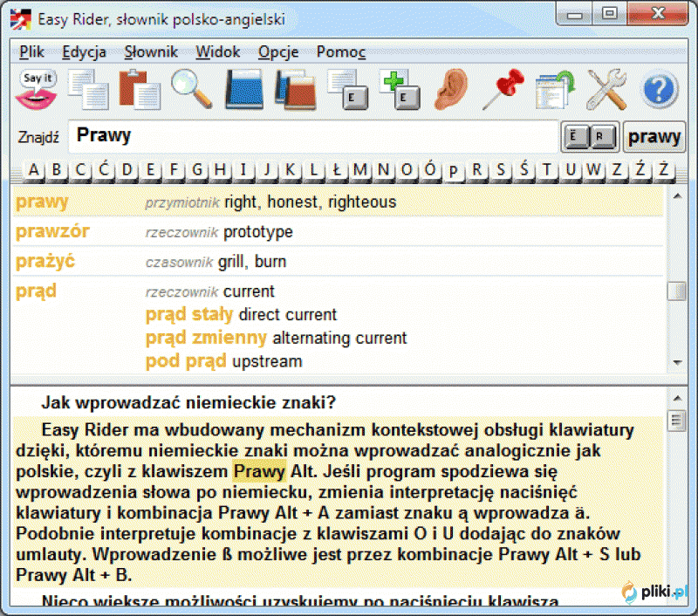This screenshot has width=698, height=616.
Task: Select letter F in the alphabet bar
Action: [x=174, y=170]
